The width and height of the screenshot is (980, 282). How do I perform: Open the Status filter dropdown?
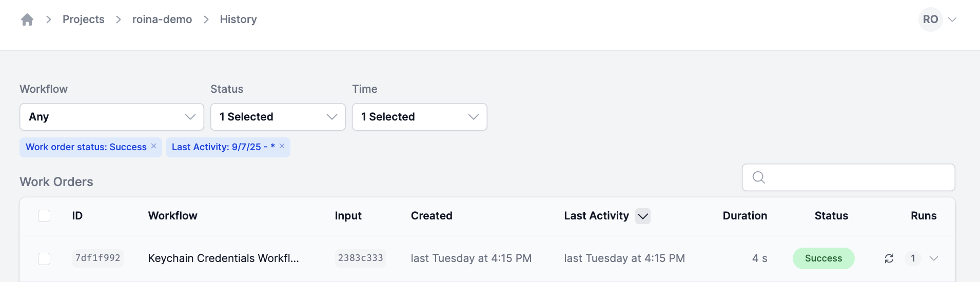coord(278,117)
